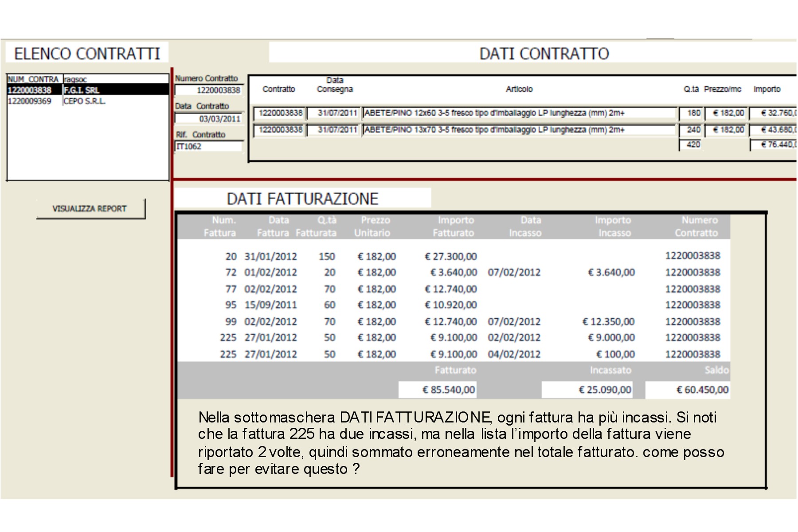Click invoice number 72 in billing list
The width and height of the screenshot is (798, 532).
click(231, 272)
